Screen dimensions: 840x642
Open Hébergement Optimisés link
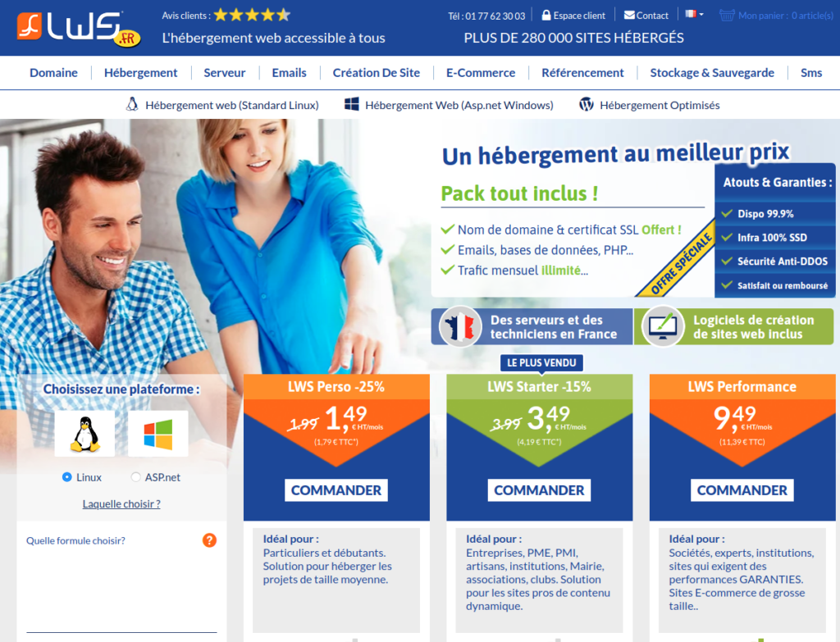click(x=660, y=106)
